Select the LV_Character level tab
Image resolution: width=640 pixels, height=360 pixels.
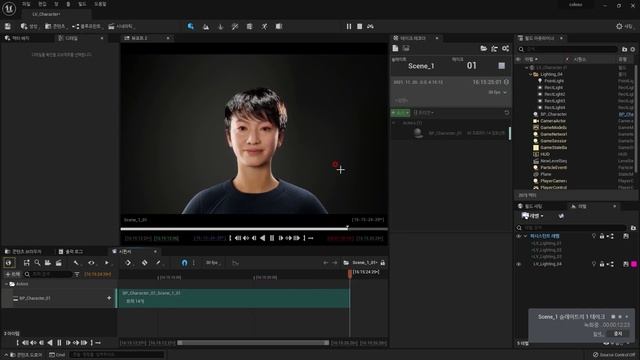pyautogui.click(x=46, y=14)
